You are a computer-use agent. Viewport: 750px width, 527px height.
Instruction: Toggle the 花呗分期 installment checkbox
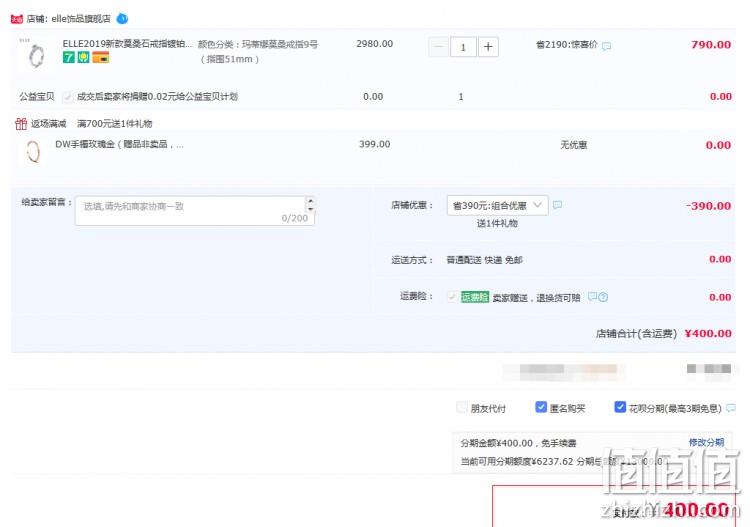(620, 407)
